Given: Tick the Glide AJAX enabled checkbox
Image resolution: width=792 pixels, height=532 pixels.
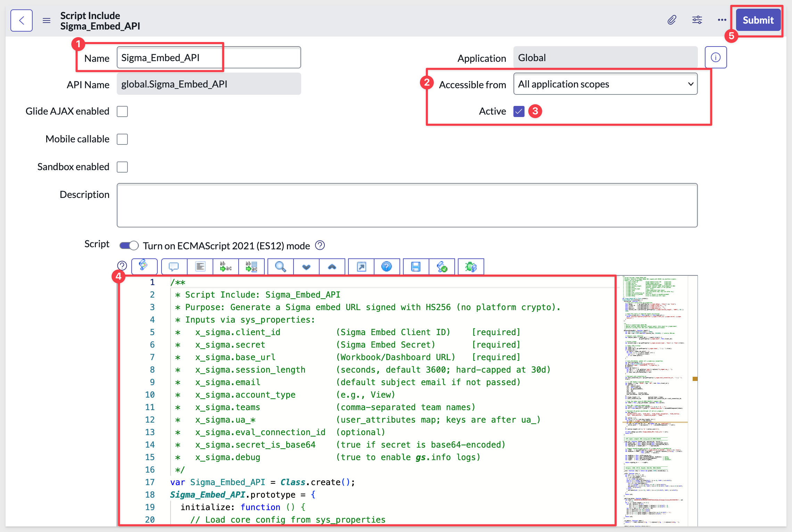Looking at the screenshot, I should [122, 111].
